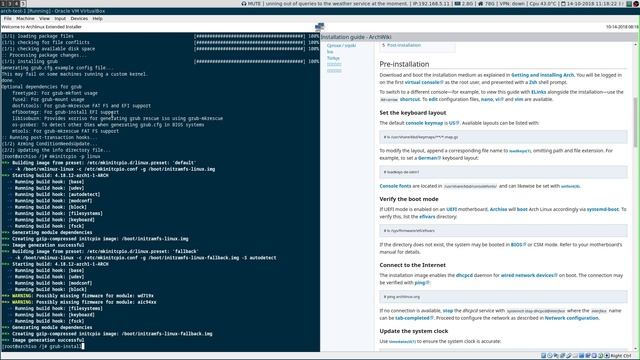The height and width of the screenshot is (360, 640).
Task: Open the dhcpcd link
Action: [464, 276]
